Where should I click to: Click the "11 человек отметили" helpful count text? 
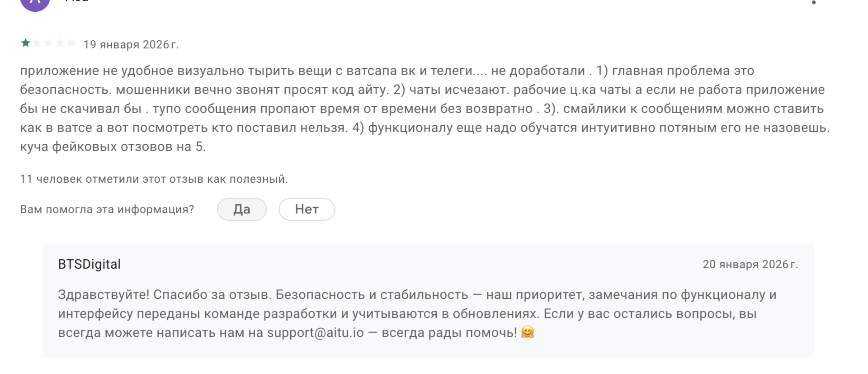(x=154, y=179)
